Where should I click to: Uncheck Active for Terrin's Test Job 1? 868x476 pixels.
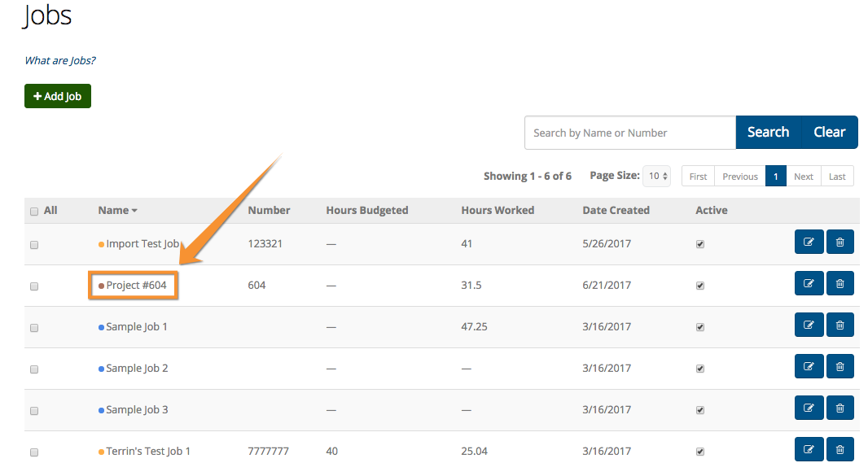(700, 452)
